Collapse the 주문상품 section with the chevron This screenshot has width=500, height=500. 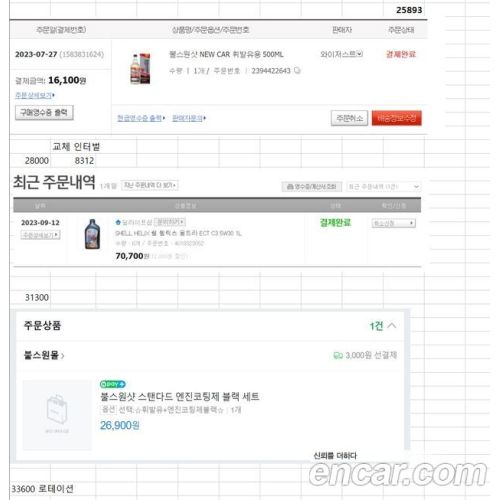(392, 325)
